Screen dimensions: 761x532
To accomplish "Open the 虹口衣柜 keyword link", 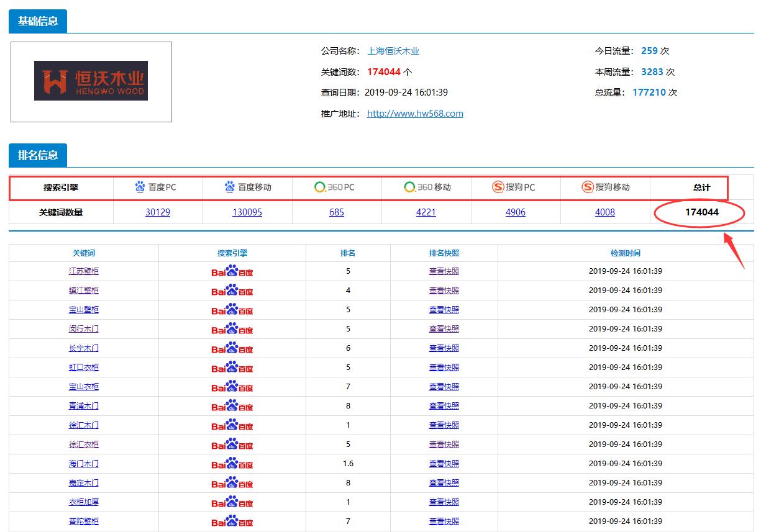I will (x=84, y=367).
